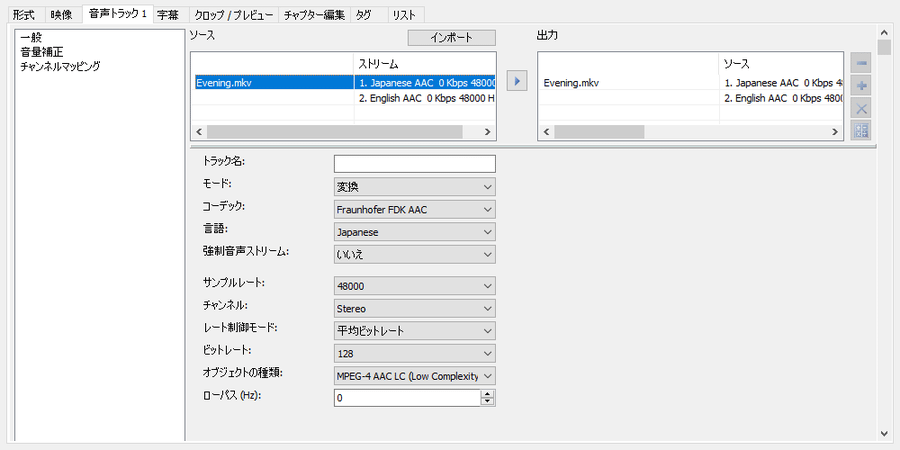Open the オブジェクトの種類 dropdown showing MPEG-4 AAC LC
The image size is (900, 450).
coord(414,376)
